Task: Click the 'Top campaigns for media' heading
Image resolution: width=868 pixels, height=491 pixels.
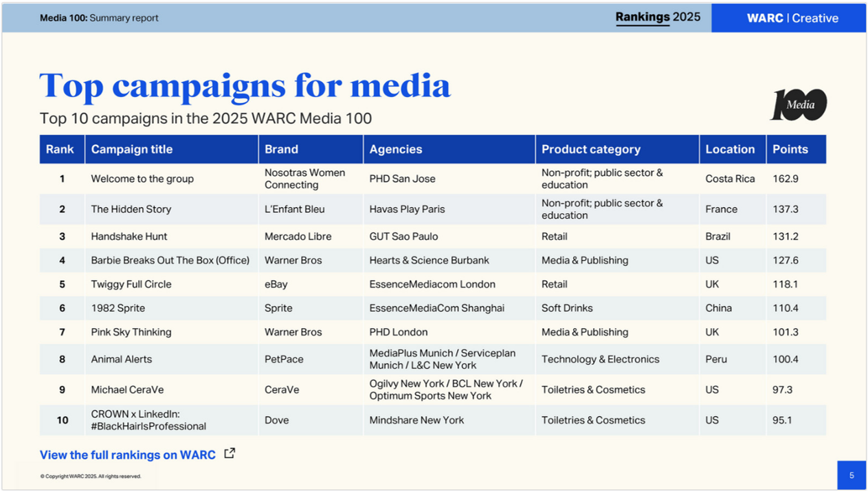Action: (245, 86)
